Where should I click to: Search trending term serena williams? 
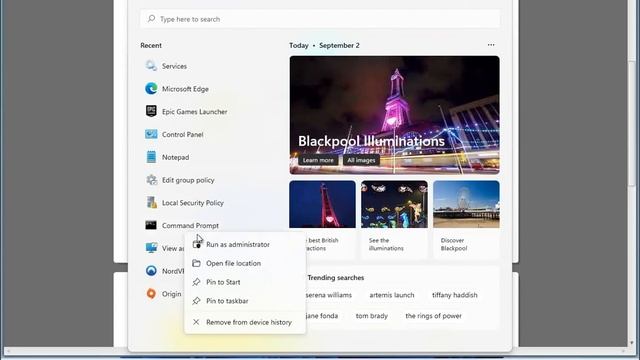(x=328, y=295)
